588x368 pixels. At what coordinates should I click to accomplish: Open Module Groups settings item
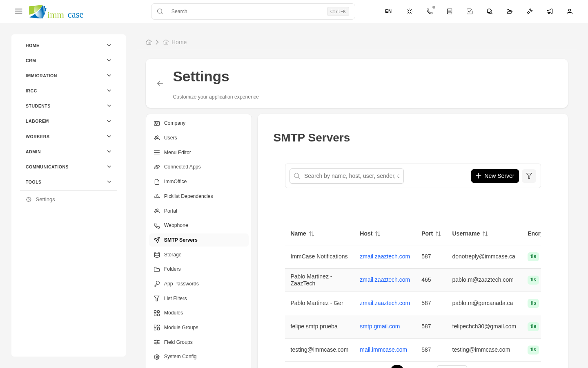click(x=199, y=328)
